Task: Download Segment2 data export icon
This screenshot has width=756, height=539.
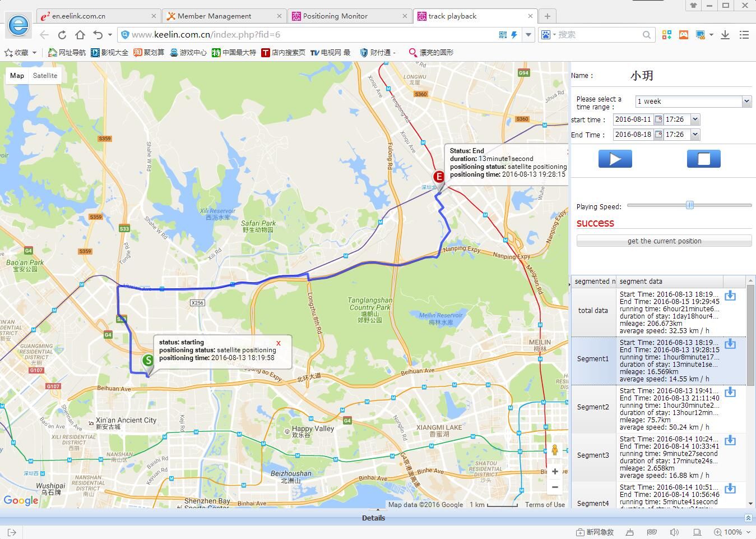Action: [730, 392]
